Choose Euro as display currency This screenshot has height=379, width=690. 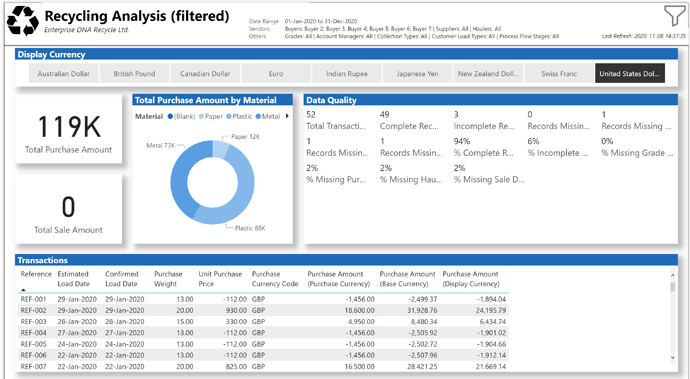[x=276, y=74]
